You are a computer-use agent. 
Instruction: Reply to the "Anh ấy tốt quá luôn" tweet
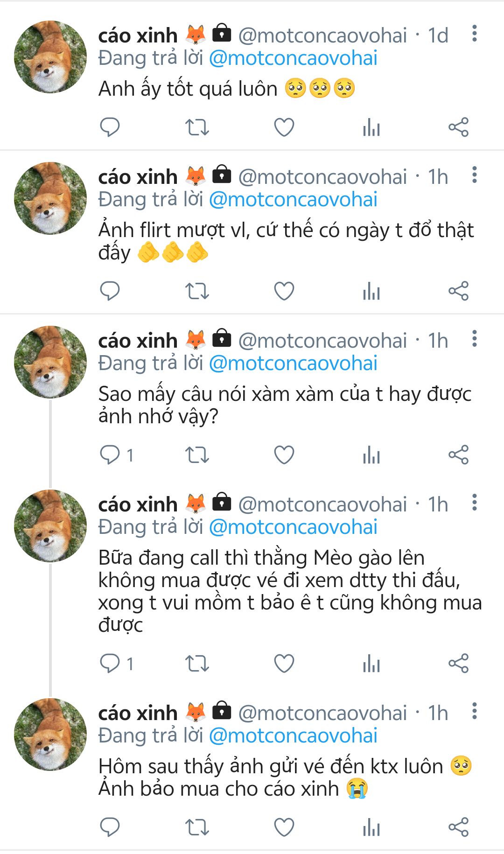110,127
